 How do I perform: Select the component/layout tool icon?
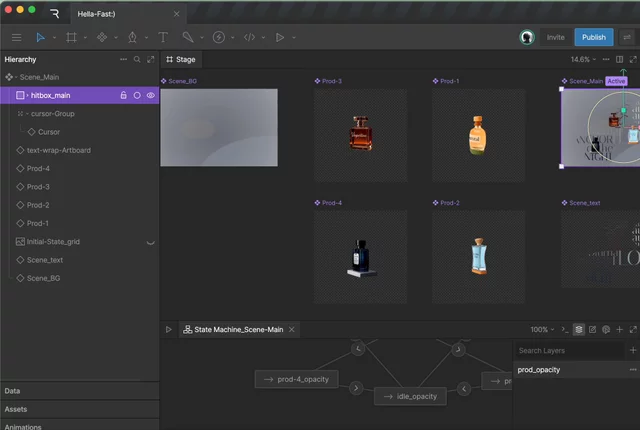[102, 38]
